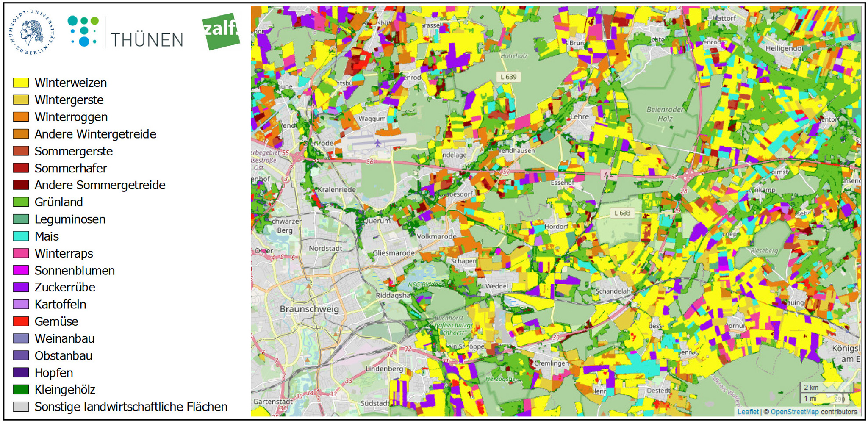Image resolution: width=868 pixels, height=424 pixels.
Task: Click the L 639 road sign label
Action: click(508, 77)
